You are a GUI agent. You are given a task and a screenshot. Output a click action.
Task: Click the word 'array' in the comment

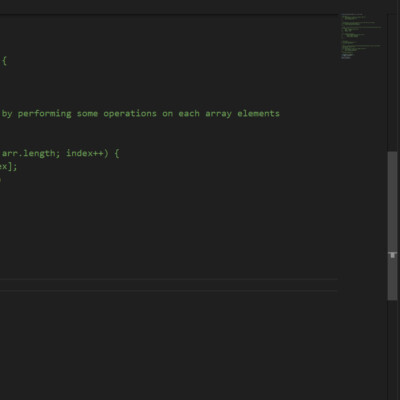point(218,114)
